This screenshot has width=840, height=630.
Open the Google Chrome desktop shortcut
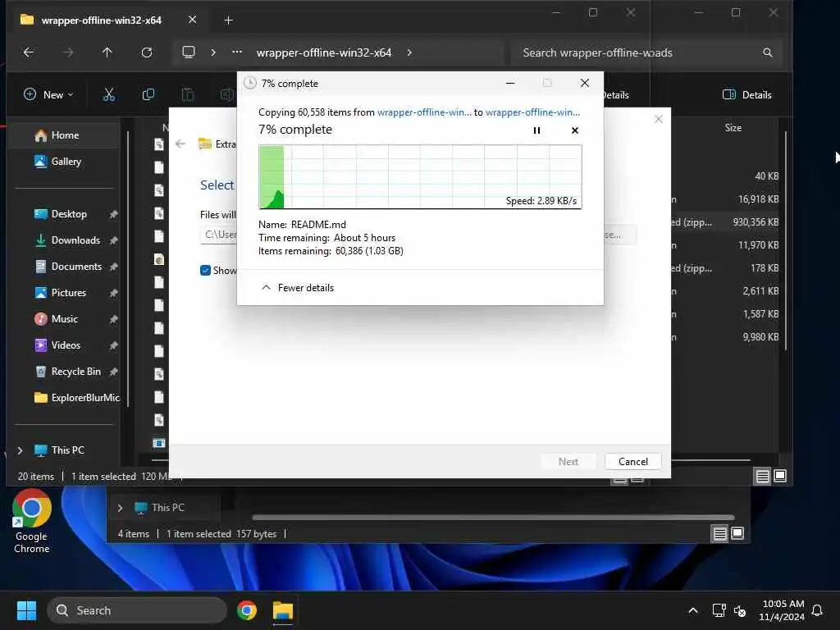(32, 521)
